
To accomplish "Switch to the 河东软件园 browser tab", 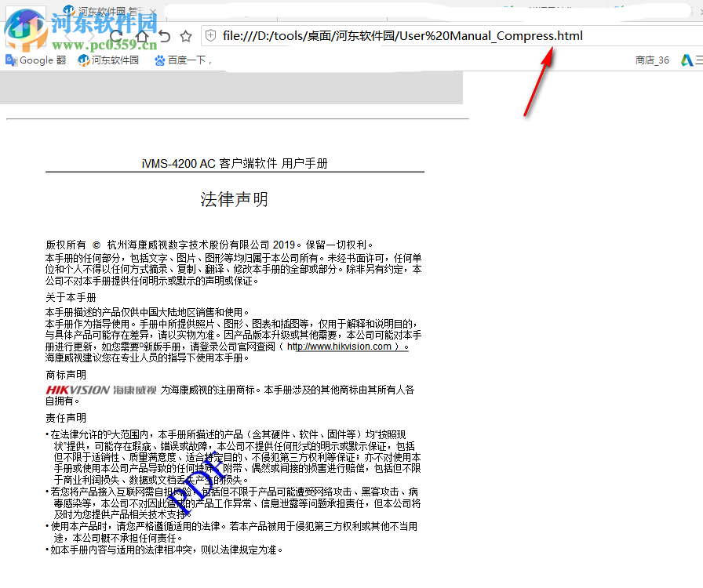I will (x=102, y=11).
